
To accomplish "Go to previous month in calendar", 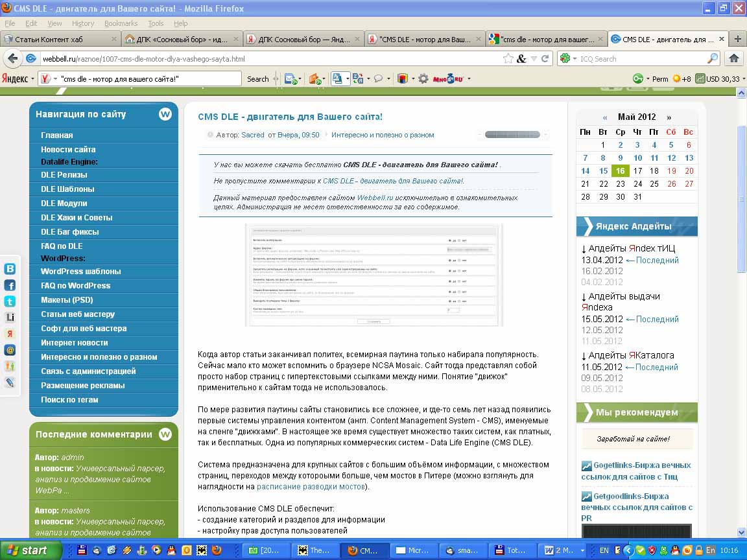I will pos(605,117).
